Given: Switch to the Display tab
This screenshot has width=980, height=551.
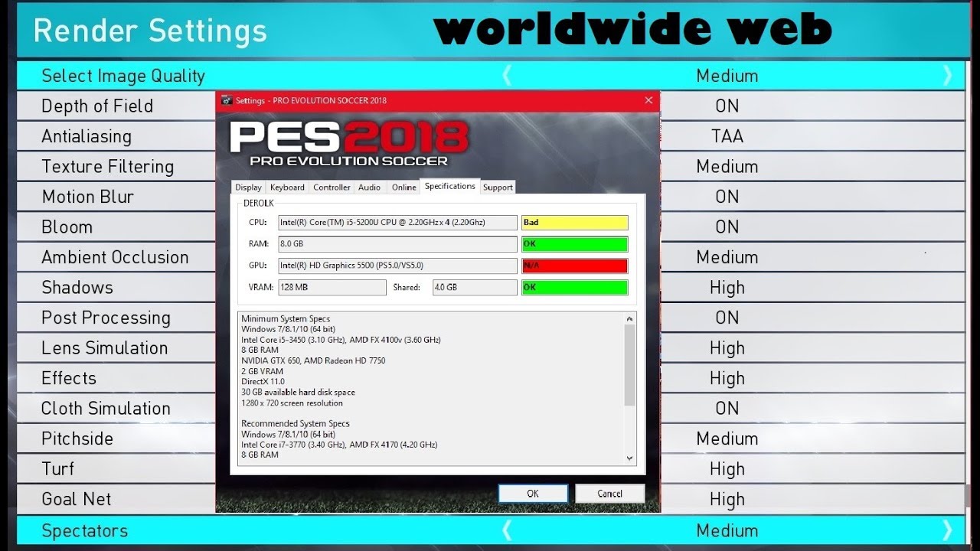Looking at the screenshot, I should (x=248, y=187).
